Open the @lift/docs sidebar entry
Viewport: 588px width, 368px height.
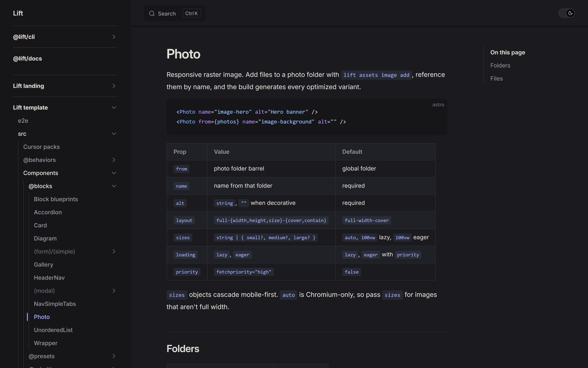coord(27,59)
